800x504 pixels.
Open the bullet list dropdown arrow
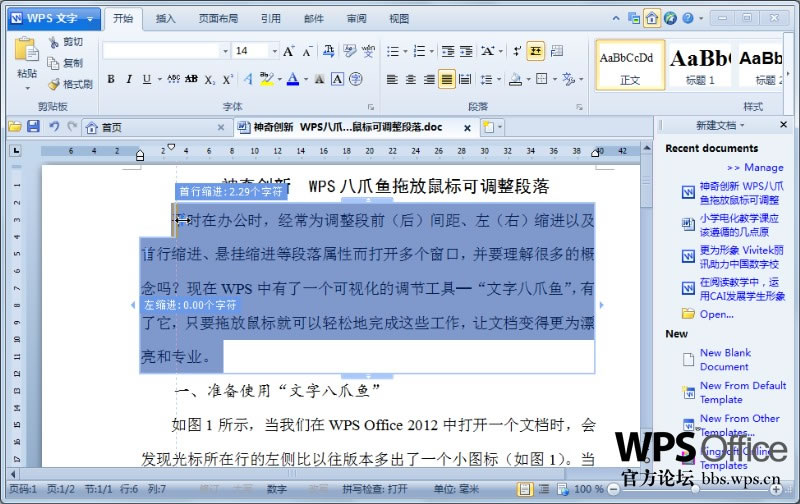405,52
